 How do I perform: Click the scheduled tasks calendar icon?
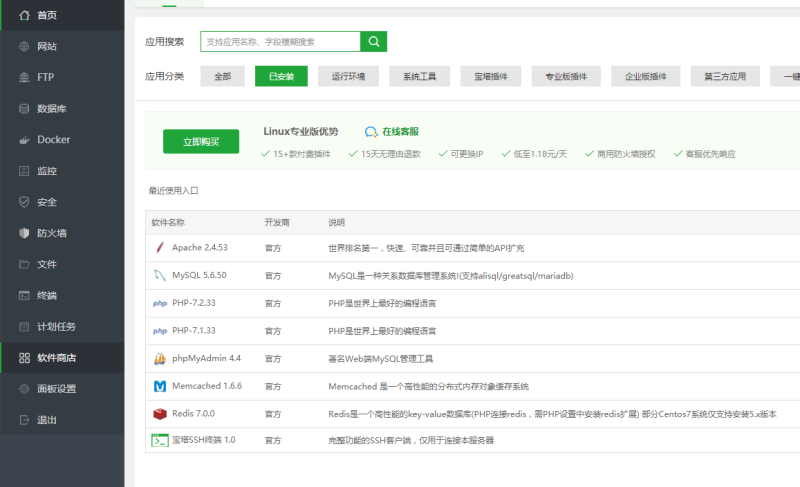pyautogui.click(x=24, y=326)
